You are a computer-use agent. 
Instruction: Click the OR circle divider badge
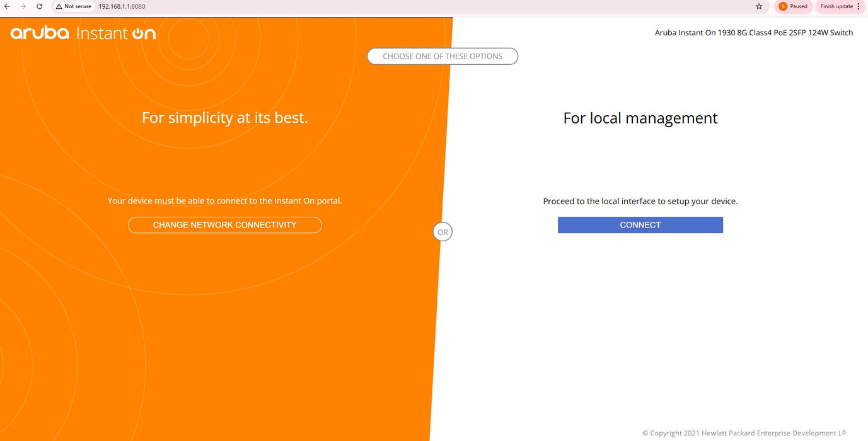click(x=443, y=232)
